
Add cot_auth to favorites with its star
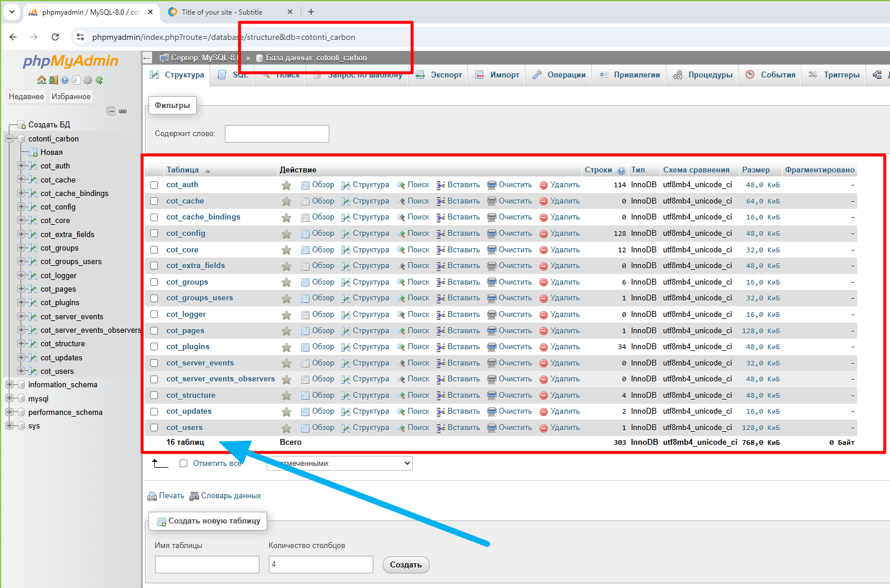tap(286, 185)
